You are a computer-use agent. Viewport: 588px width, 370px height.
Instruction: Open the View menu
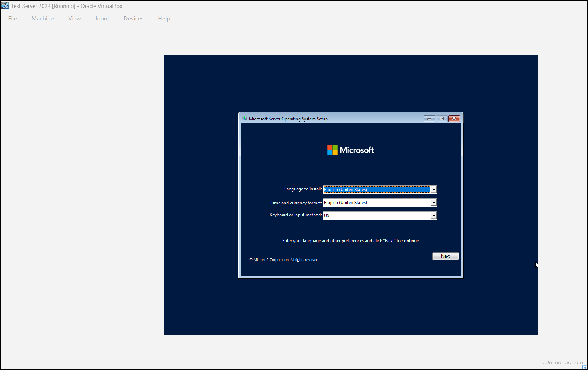coord(74,18)
